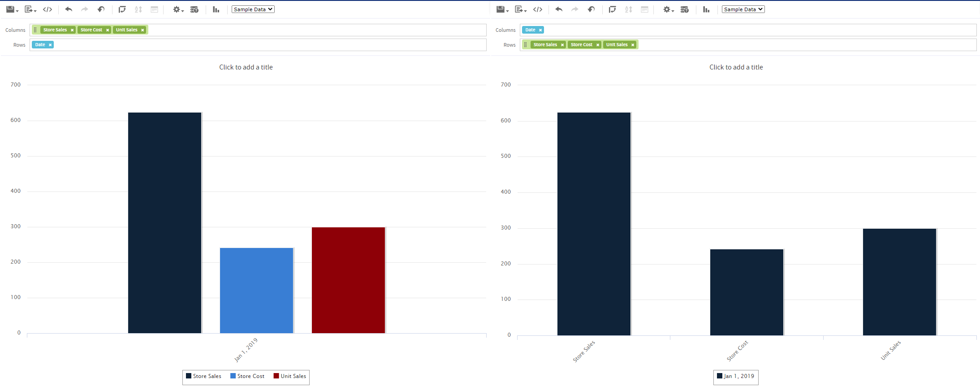Click the Redo arrow in the right panel
Viewport: 980px width, 391px height.
575,9
